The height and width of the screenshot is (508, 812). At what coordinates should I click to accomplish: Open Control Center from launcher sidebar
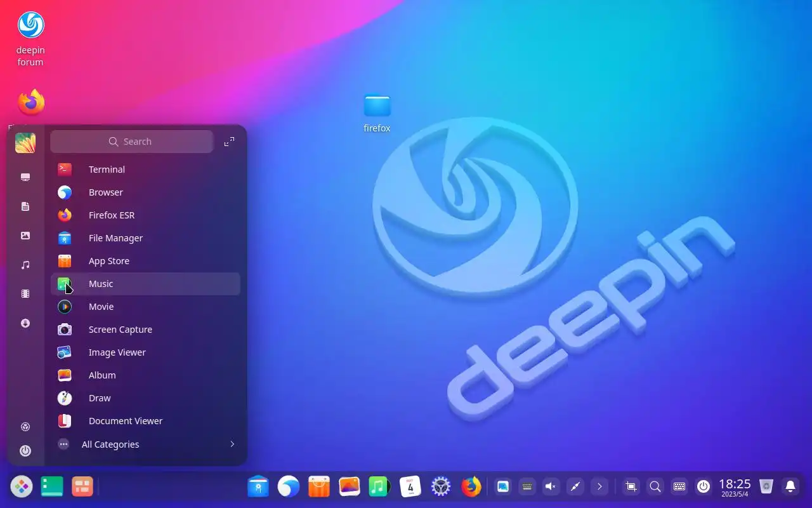coord(25,427)
